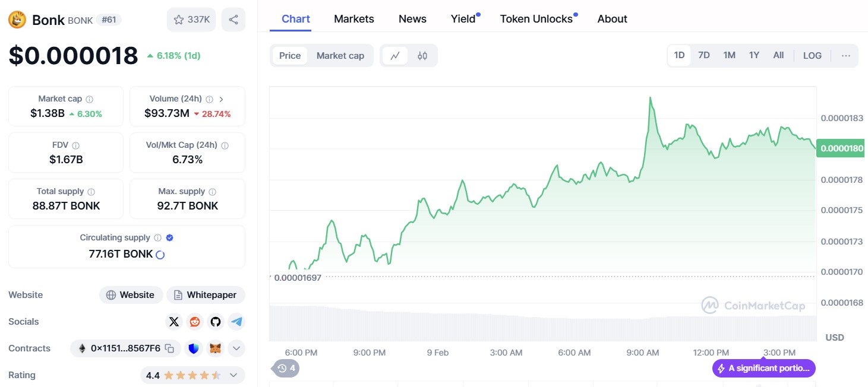Expand the contracts dropdown chevron
This screenshot has width=868, height=387.
coord(236,348)
